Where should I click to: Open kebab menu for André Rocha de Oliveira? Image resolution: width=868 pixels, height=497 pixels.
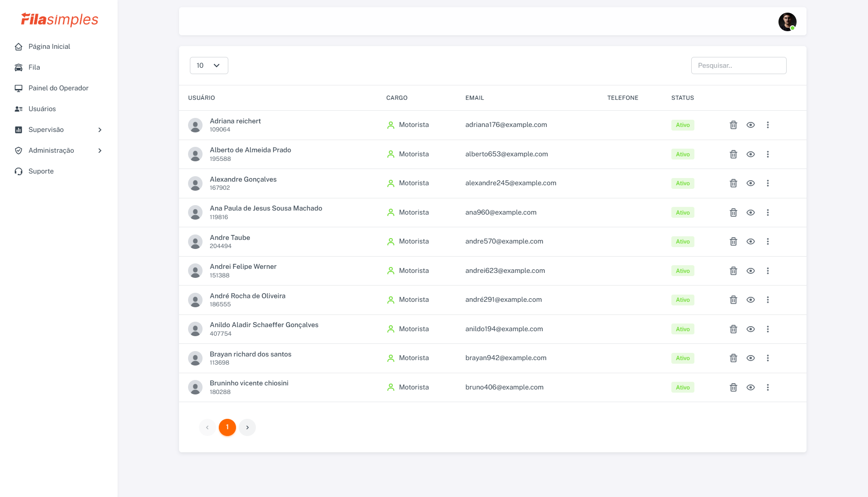(x=768, y=300)
